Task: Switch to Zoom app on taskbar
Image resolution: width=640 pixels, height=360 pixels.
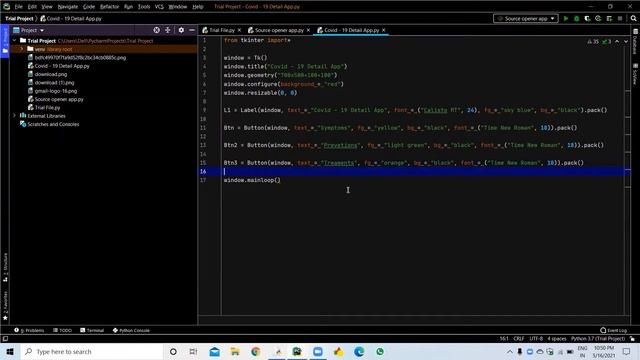Action: [318, 351]
